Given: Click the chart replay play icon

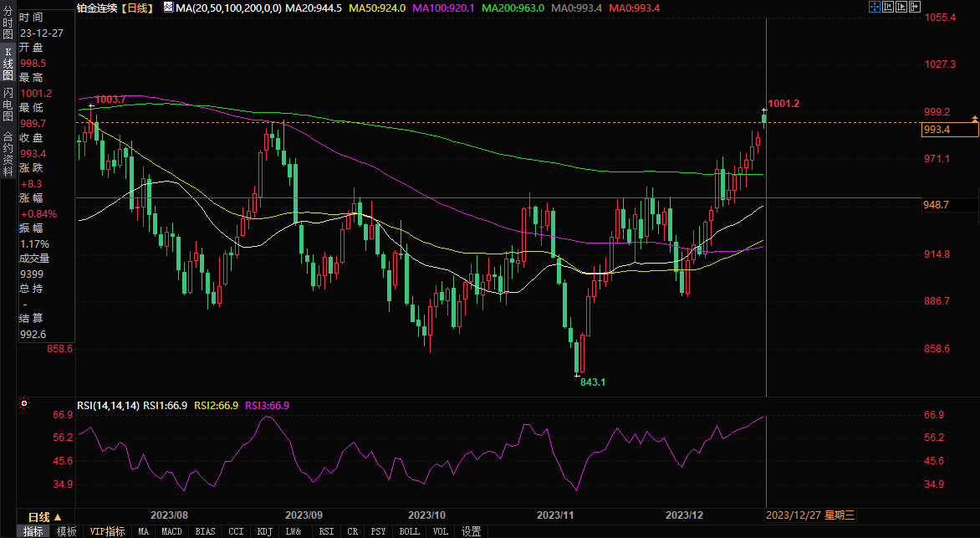Looking at the screenshot, I should pyautogui.click(x=901, y=8).
